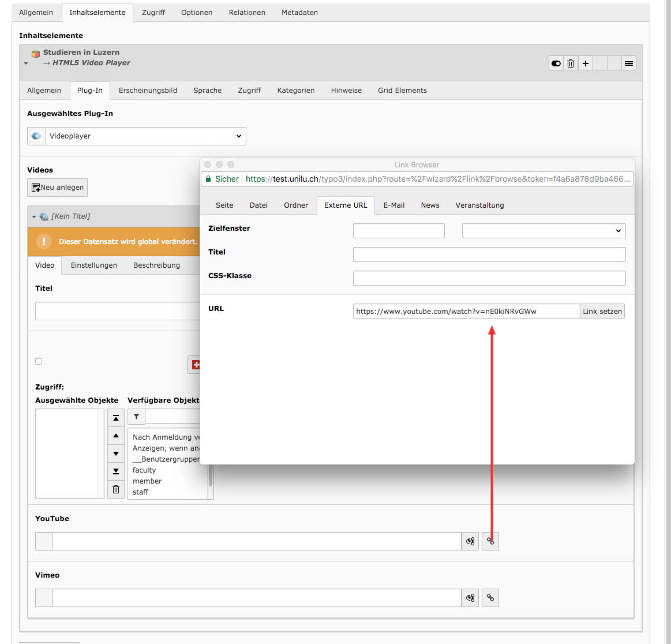Click the secure padlock icon in address bar
Viewport: 671px width, 644px height.
pos(208,179)
